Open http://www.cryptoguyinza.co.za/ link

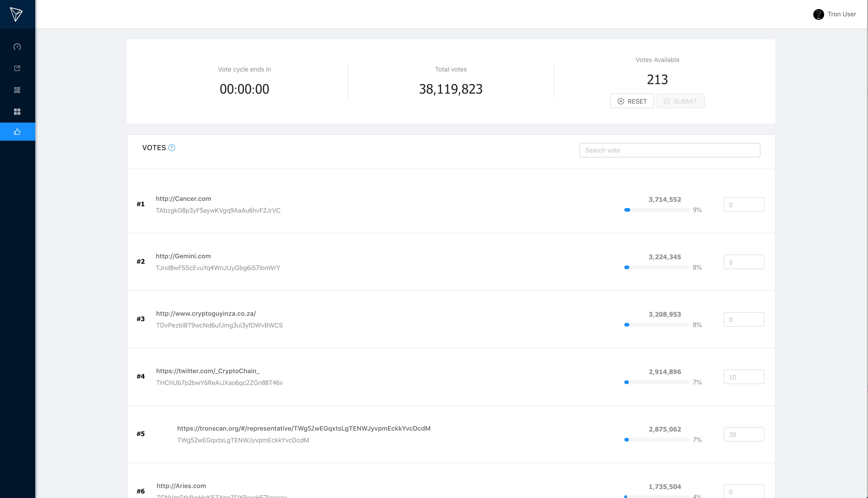click(x=206, y=314)
